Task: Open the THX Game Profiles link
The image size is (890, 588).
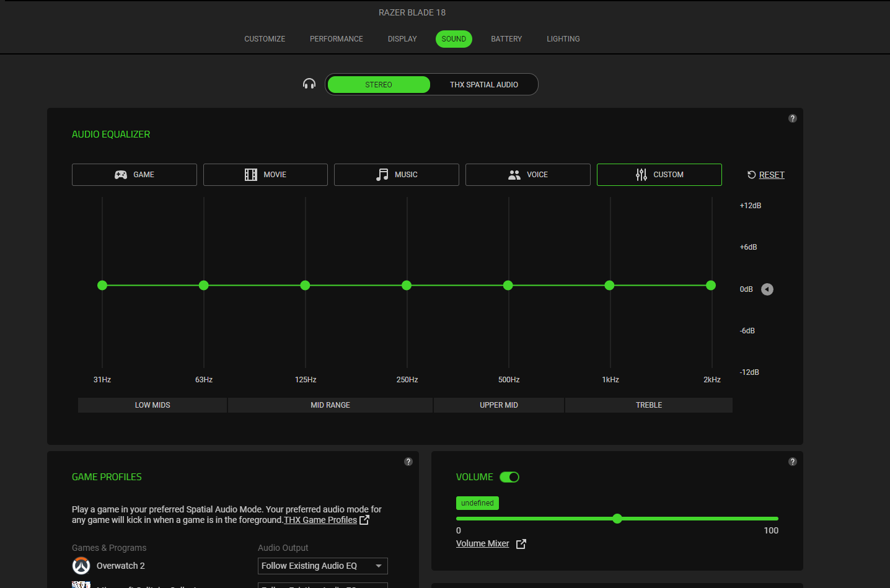Action: coord(320,520)
